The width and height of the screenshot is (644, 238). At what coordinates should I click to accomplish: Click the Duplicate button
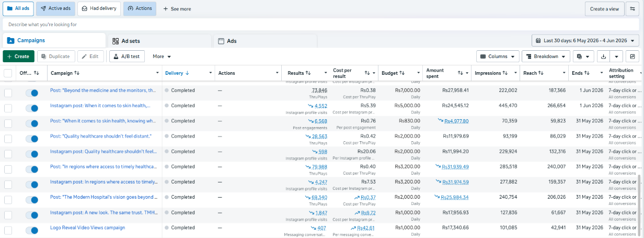click(x=56, y=56)
